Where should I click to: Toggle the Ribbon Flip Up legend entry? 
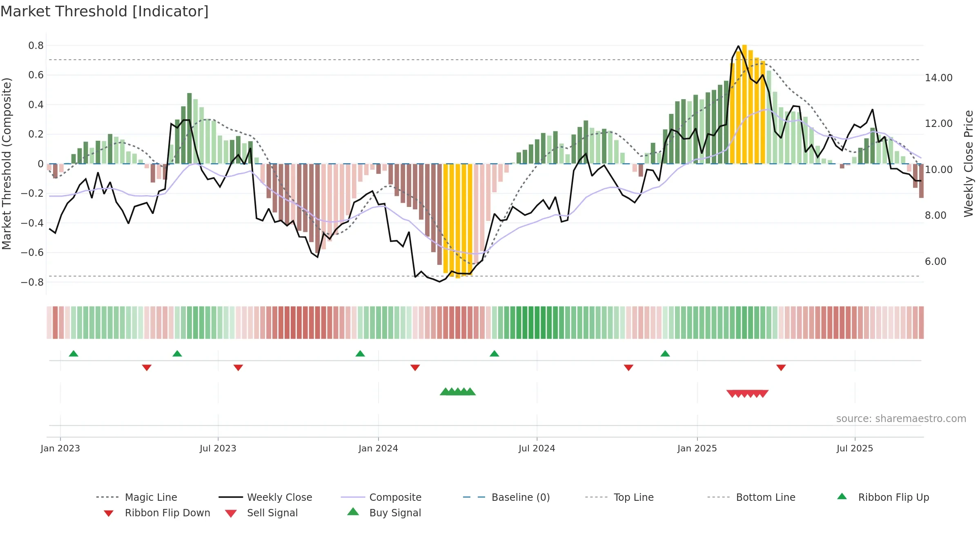[x=883, y=497]
